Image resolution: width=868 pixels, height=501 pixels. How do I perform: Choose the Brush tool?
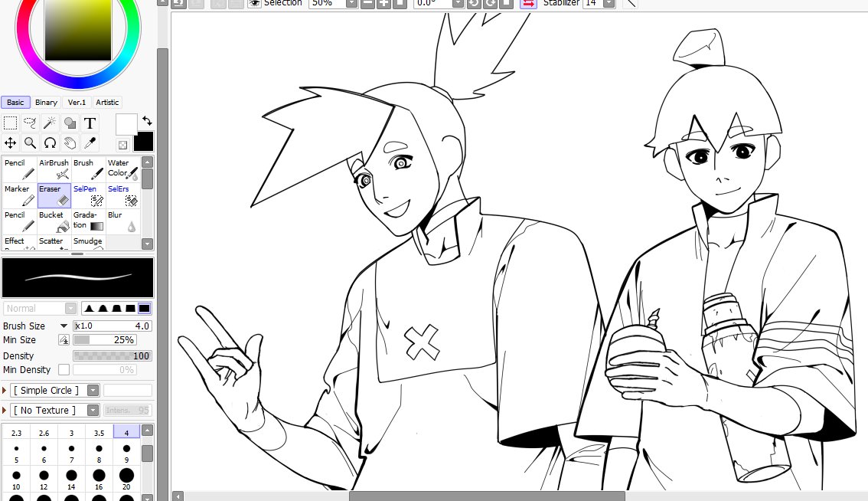click(89, 169)
